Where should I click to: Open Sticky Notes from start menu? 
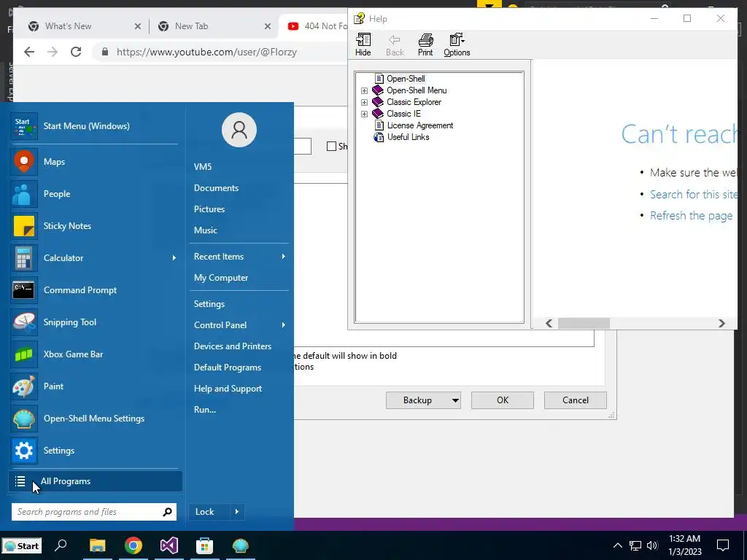tap(94, 226)
